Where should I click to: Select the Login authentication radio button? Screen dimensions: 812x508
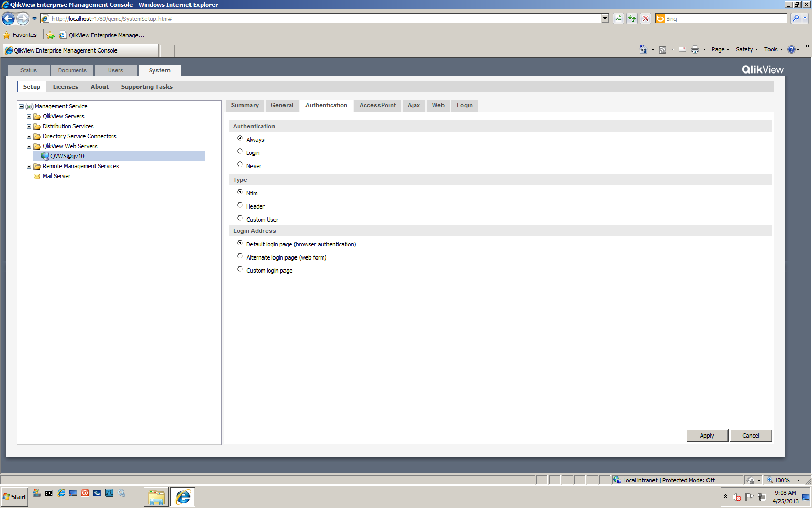click(x=240, y=152)
